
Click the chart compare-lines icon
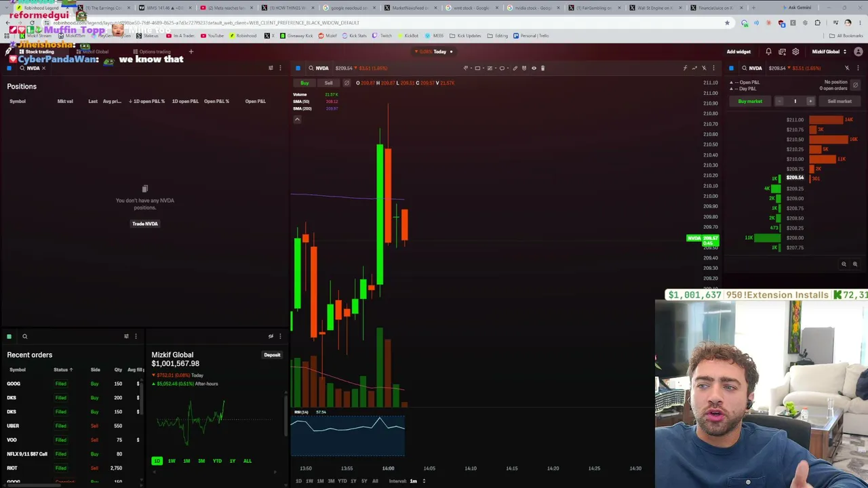tap(694, 68)
